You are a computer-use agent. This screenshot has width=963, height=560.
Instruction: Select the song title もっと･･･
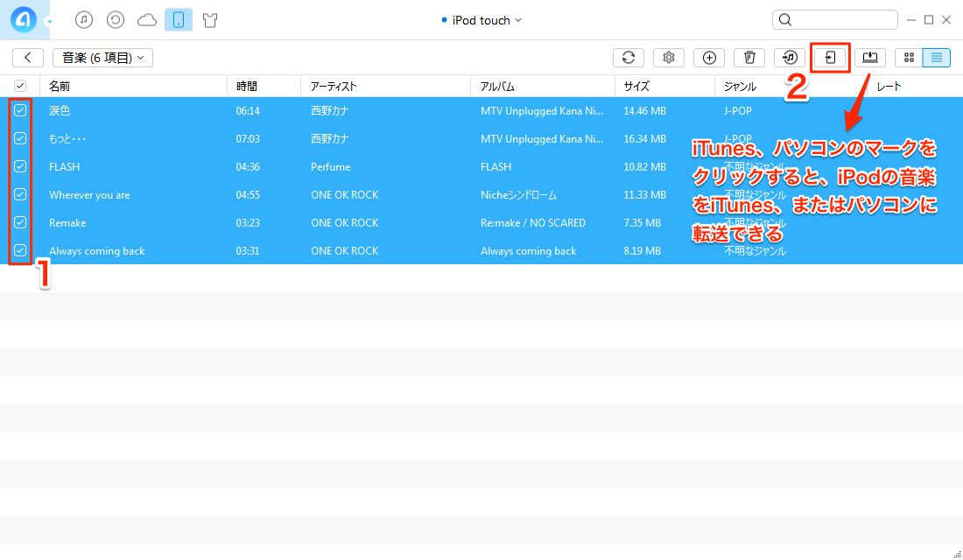[67, 139]
